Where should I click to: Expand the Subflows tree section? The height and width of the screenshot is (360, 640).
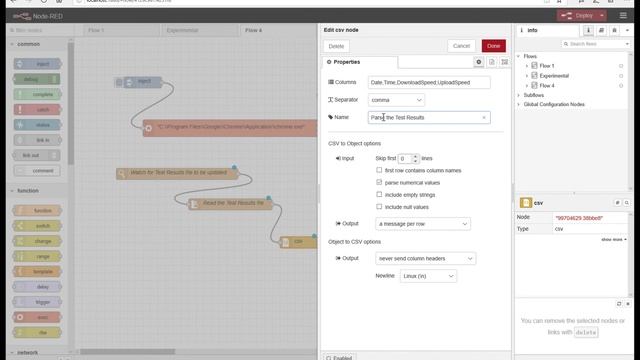pyautogui.click(x=519, y=95)
